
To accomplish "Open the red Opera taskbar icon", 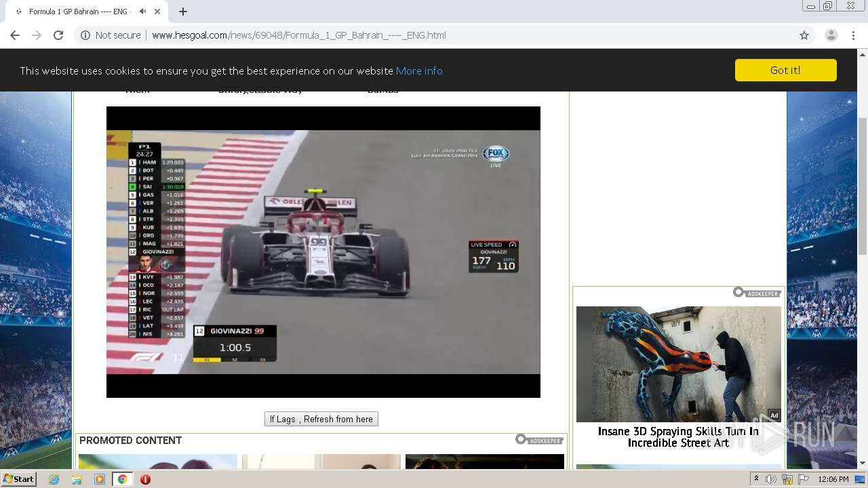I will [x=145, y=479].
